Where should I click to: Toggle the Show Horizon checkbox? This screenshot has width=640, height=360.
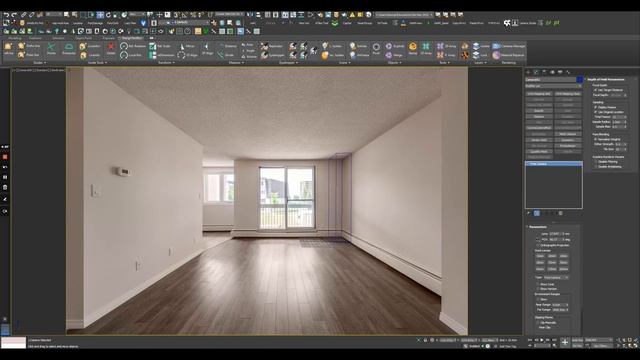point(538,289)
